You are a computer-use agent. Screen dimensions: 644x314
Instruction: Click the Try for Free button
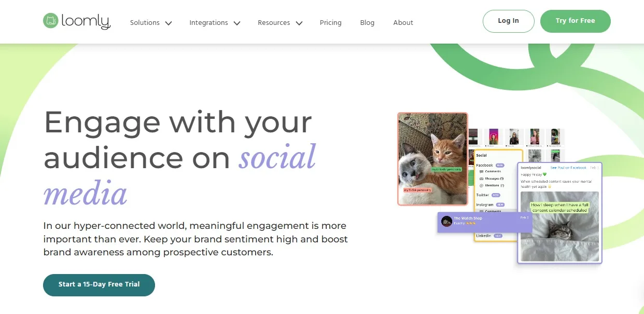tap(576, 21)
